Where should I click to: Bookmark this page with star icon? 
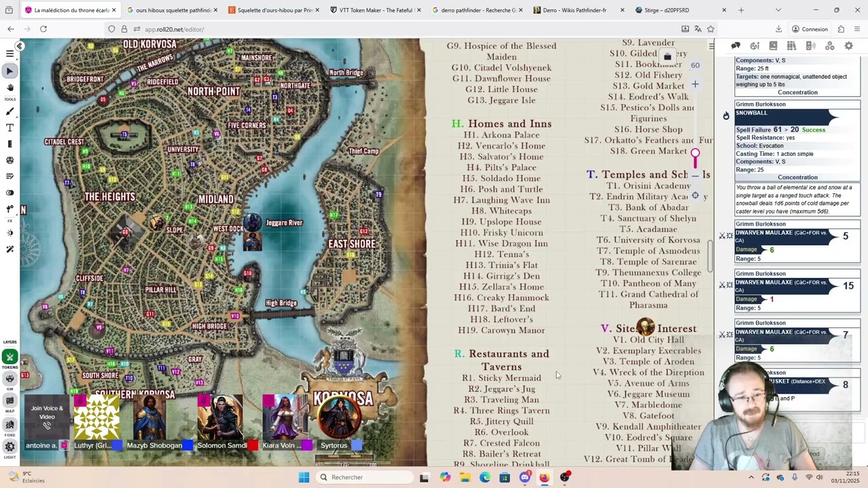pyautogui.click(x=711, y=29)
